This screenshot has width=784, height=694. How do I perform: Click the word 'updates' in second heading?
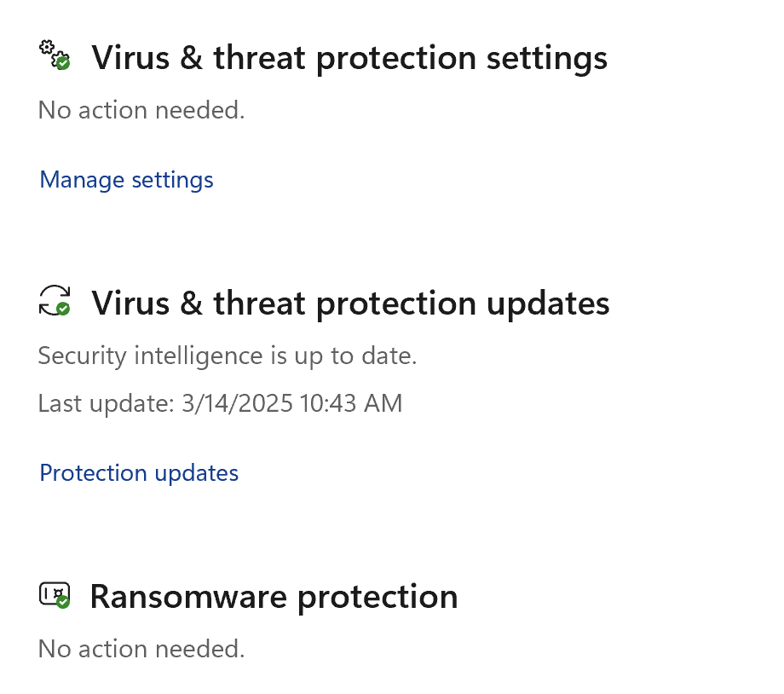pyautogui.click(x=548, y=304)
